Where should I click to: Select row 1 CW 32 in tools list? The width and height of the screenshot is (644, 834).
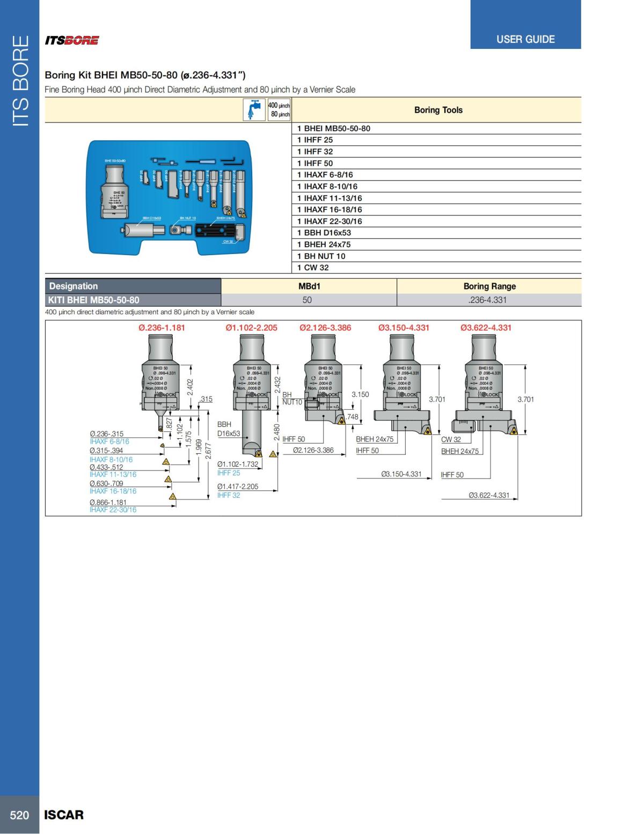coord(436,267)
